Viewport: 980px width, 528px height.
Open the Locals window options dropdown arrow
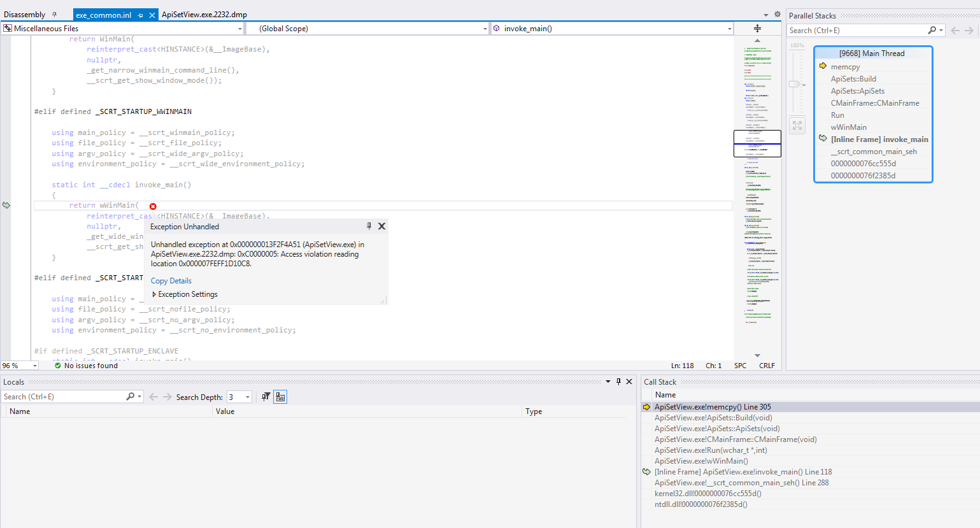coord(608,382)
